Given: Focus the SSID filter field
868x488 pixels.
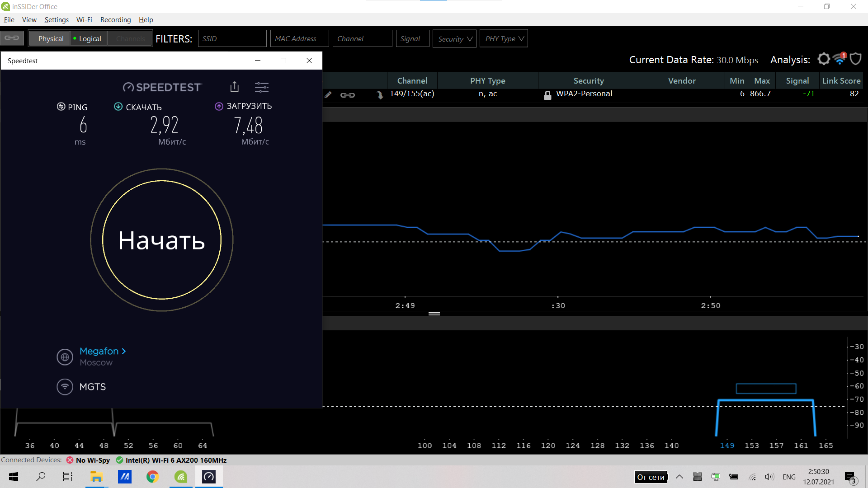Looking at the screenshot, I should tap(232, 38).
